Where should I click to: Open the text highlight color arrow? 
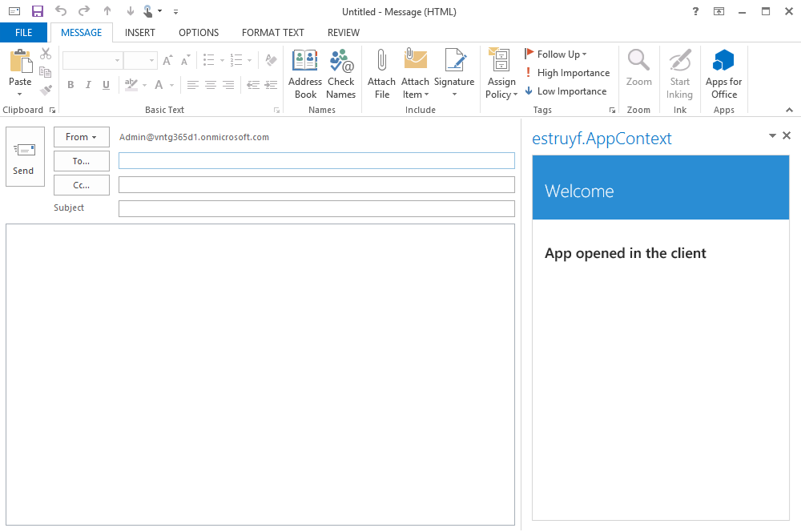[x=144, y=85]
